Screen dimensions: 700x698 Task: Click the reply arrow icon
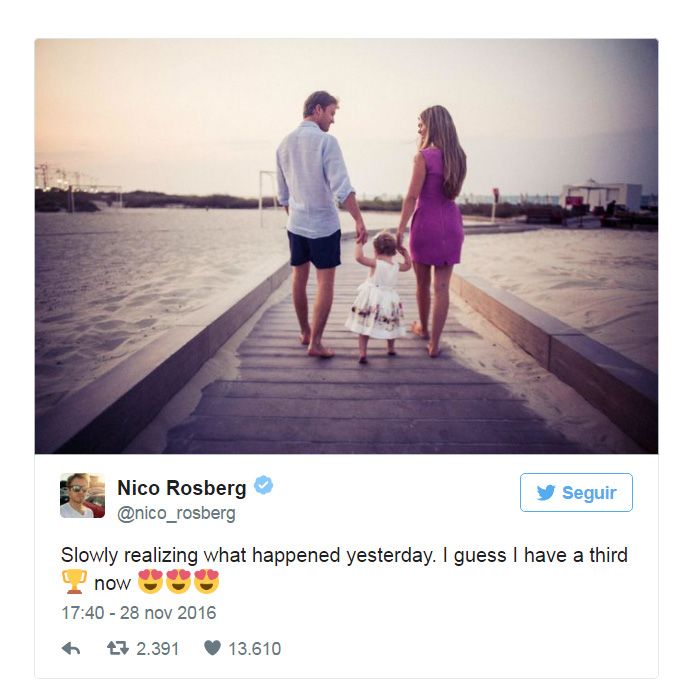pyautogui.click(x=71, y=648)
